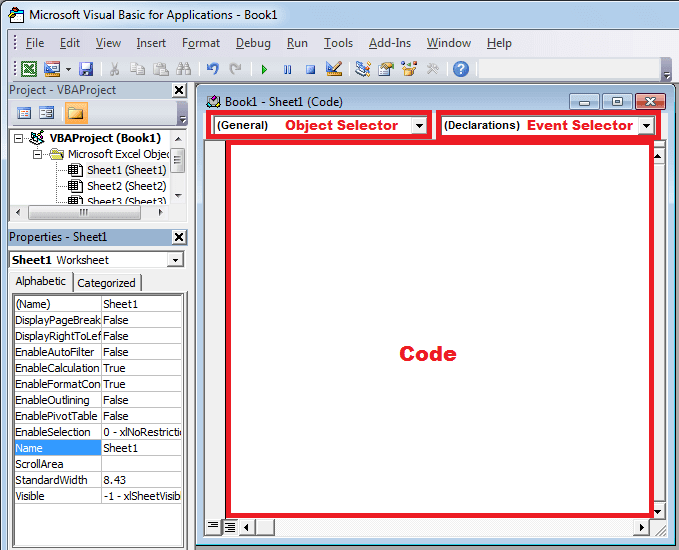The width and height of the screenshot is (679, 550).
Task: Click code window scroll-down arrow
Action: [x=658, y=512]
